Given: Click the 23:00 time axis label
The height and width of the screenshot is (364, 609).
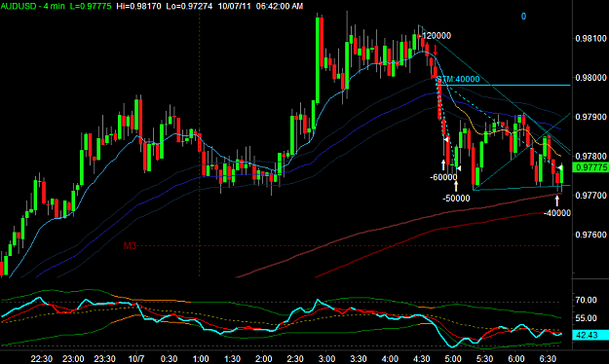Looking at the screenshot, I should coord(73,358).
